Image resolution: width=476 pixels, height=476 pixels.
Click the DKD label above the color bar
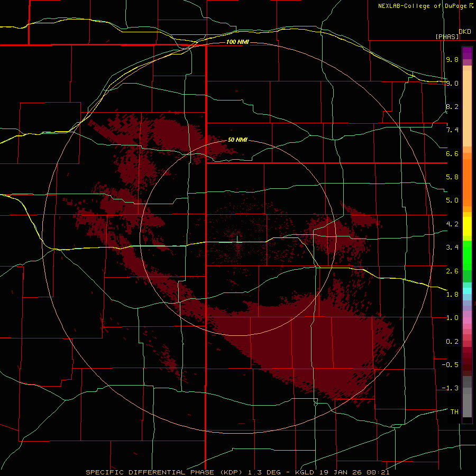click(465, 32)
